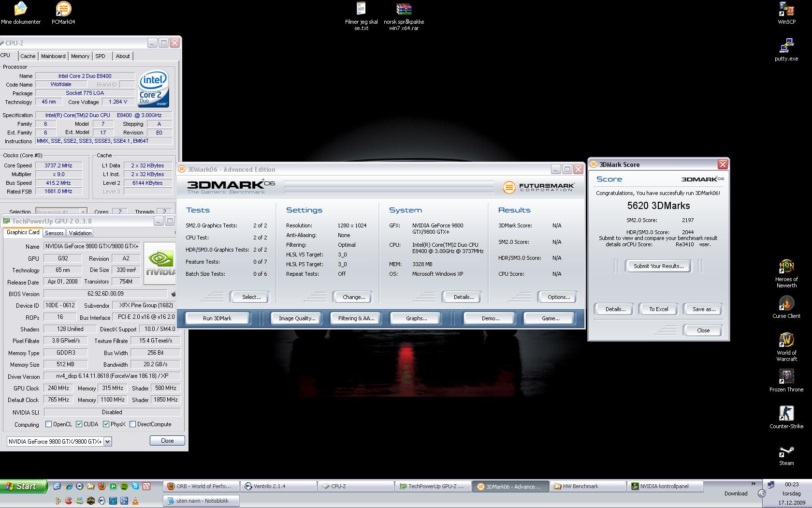Click the Skype quick launch icon
The height and width of the screenshot is (508, 812).
click(135, 486)
